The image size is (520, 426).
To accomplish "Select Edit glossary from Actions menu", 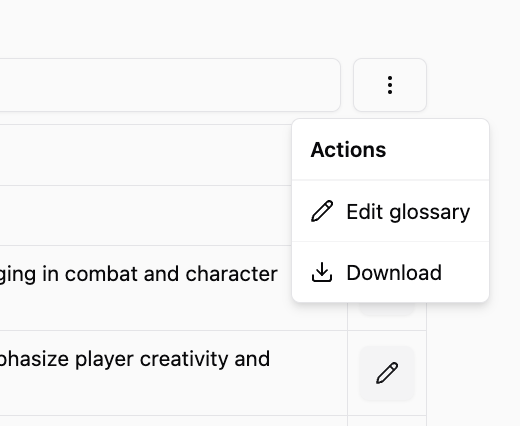I will click(x=390, y=211).
